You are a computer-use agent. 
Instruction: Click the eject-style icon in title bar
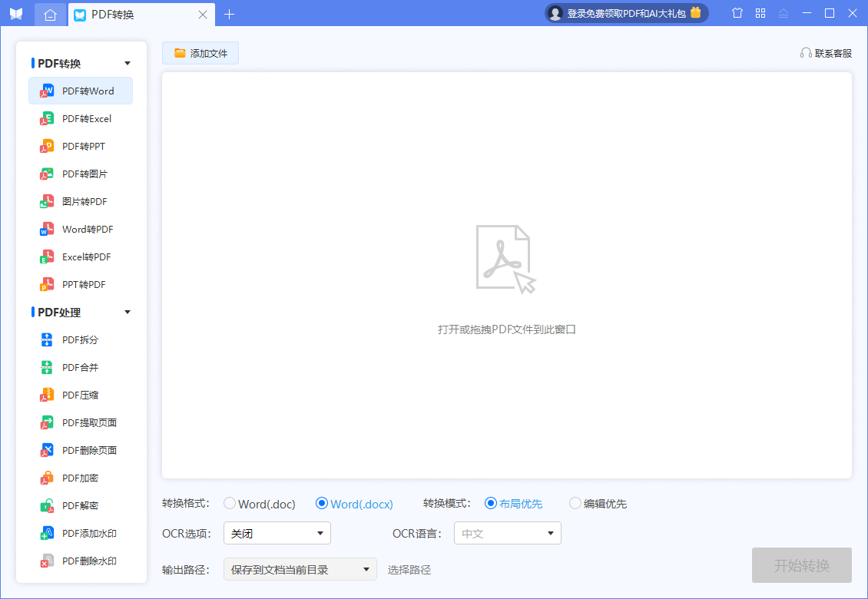[x=784, y=13]
